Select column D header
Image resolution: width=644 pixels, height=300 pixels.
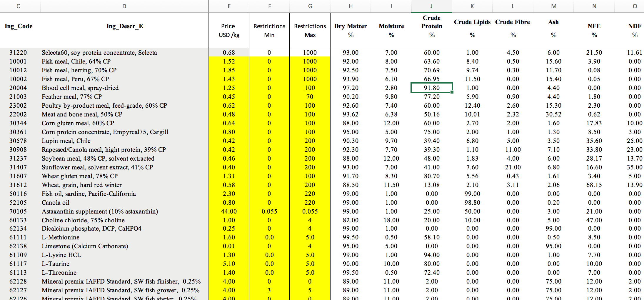coord(124,6)
